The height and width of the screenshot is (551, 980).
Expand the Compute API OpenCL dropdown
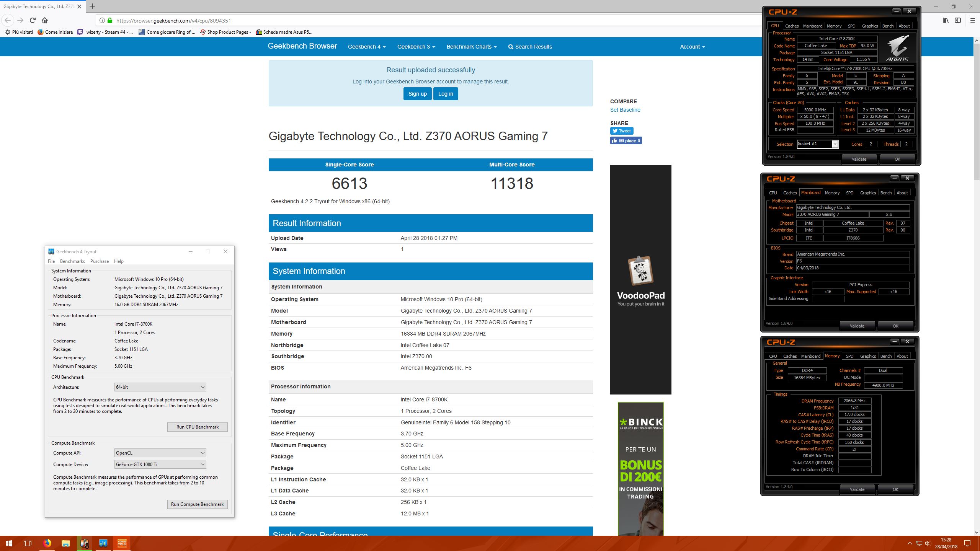(160, 453)
